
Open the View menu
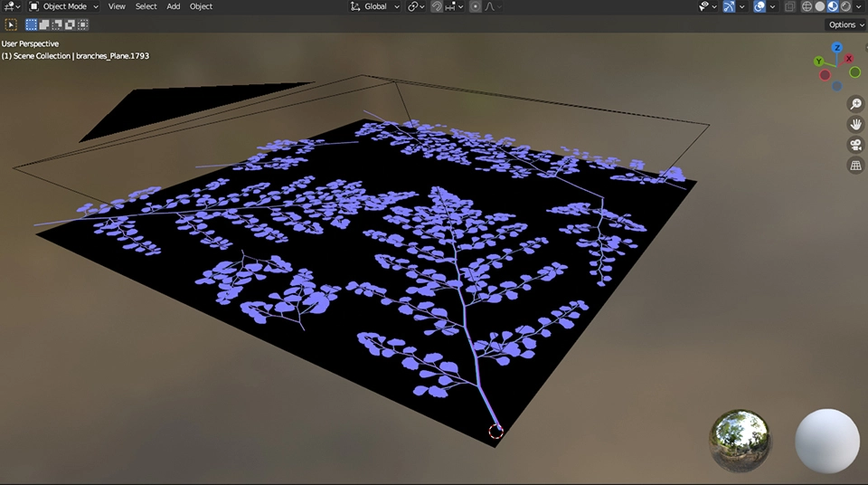pyautogui.click(x=117, y=6)
